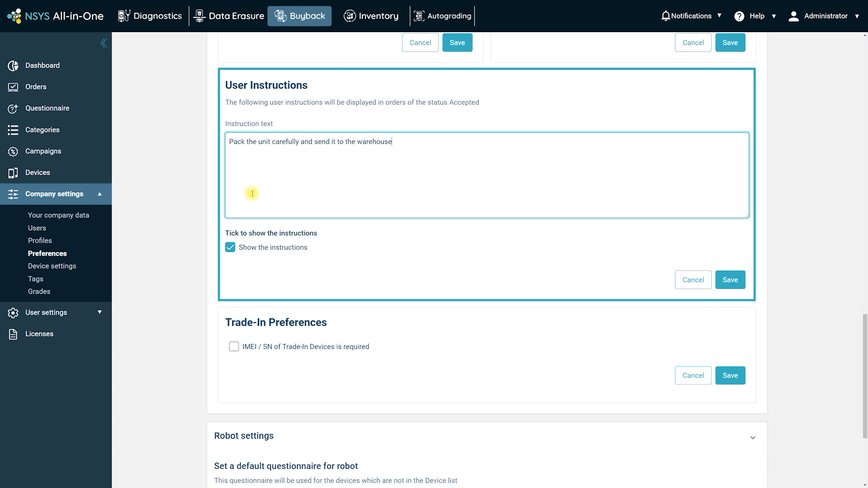868x488 pixels.
Task: Click the Licenses document icon
Action: 13,334
